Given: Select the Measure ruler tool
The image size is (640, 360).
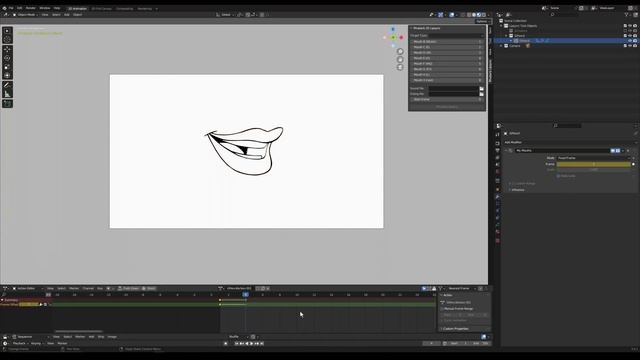Looking at the screenshot, I should click(x=7, y=94).
